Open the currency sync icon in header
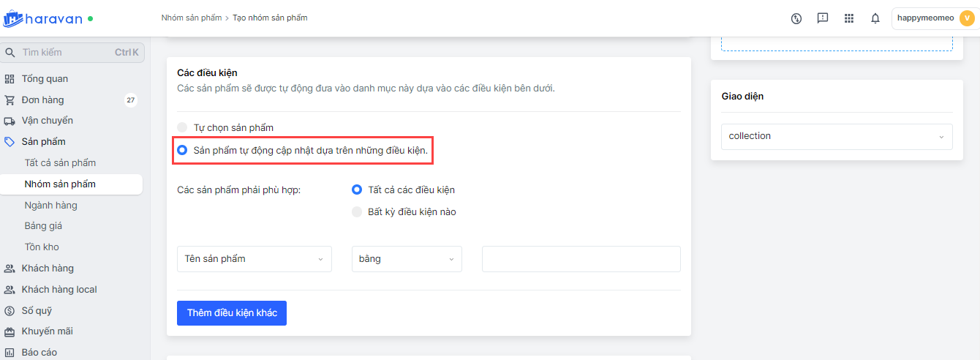Viewport: 980px width, 360px height. click(796, 18)
